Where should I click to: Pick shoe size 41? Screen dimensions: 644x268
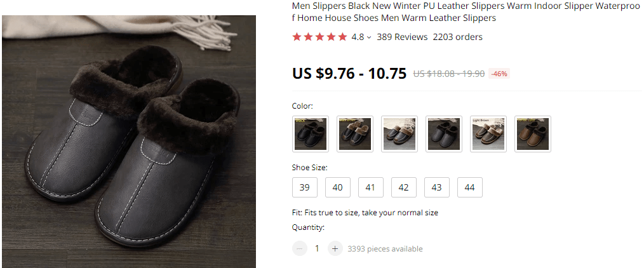[x=371, y=187]
